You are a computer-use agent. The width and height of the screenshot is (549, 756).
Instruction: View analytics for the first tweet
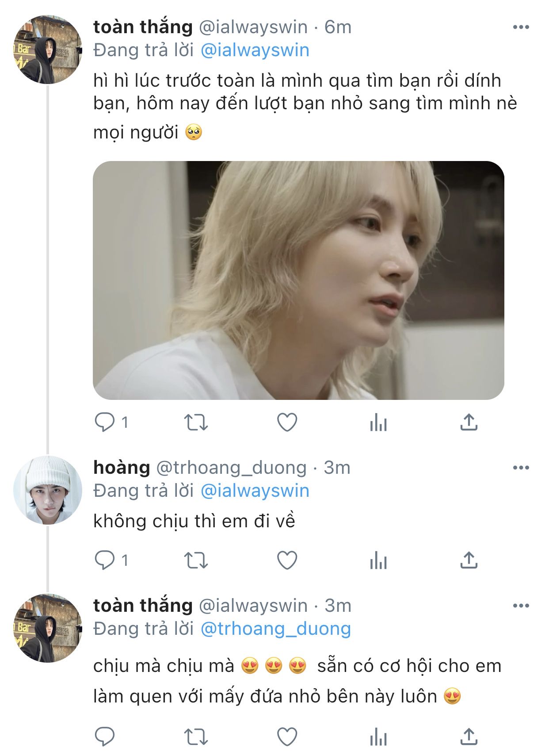[x=378, y=423]
